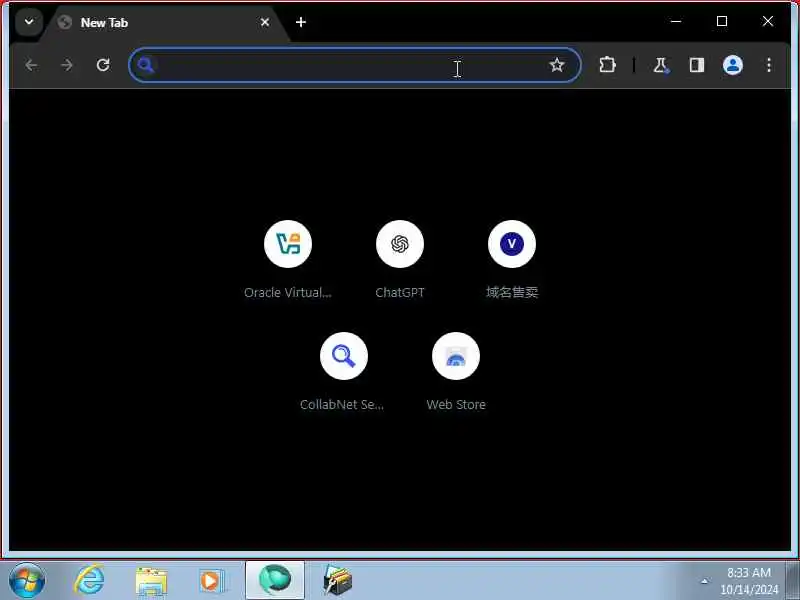Viewport: 800px width, 600px height.
Task: Close the New Tab tab
Action: coord(265,22)
